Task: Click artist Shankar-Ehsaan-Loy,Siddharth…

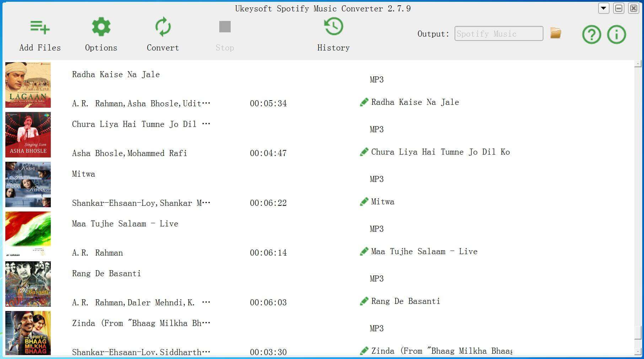Action: pos(141,352)
